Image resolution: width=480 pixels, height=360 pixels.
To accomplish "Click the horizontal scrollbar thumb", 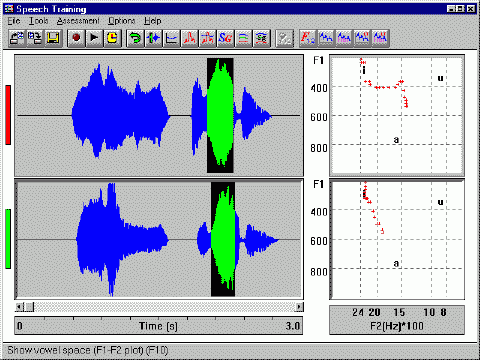I will click(x=29, y=306).
